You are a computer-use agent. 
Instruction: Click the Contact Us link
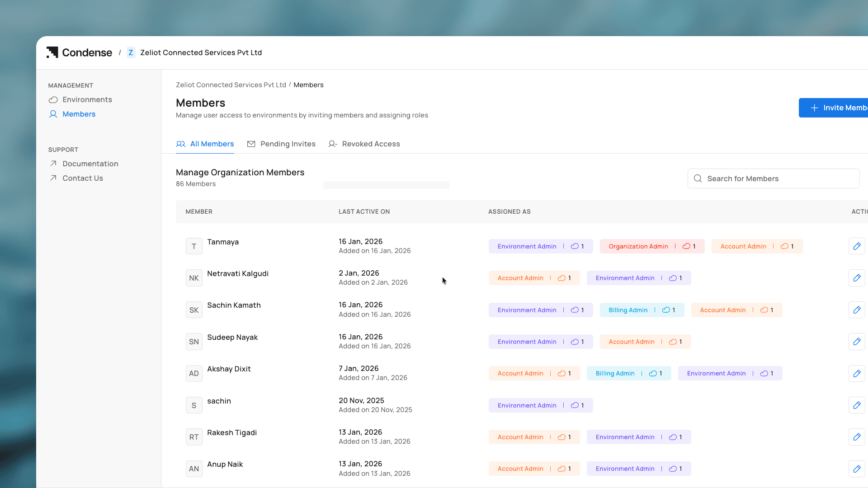(82, 178)
